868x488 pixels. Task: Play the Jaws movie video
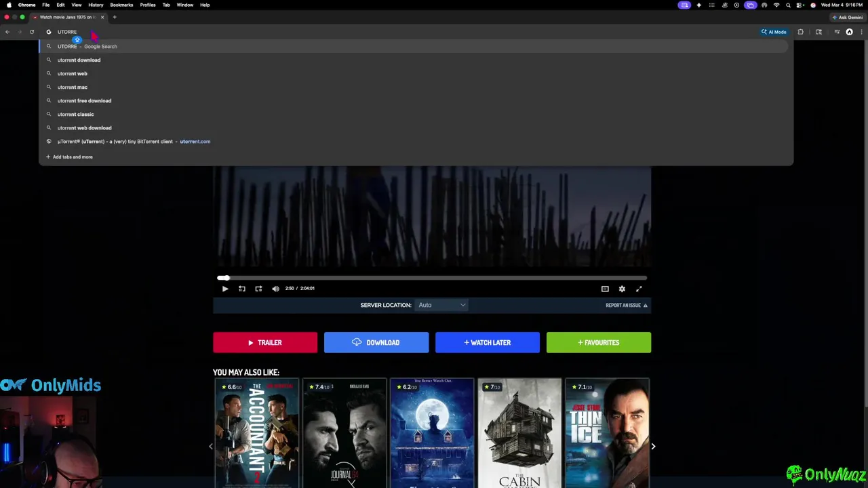pos(225,289)
